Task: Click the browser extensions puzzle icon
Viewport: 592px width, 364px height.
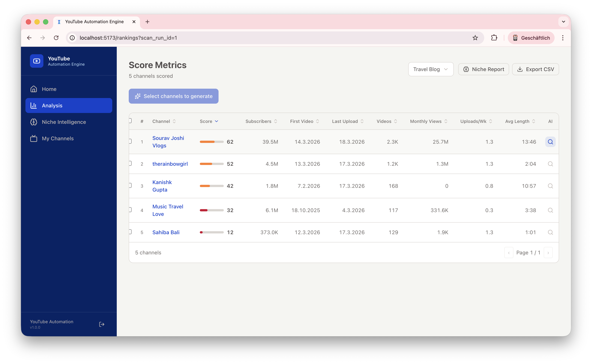Action: click(494, 38)
